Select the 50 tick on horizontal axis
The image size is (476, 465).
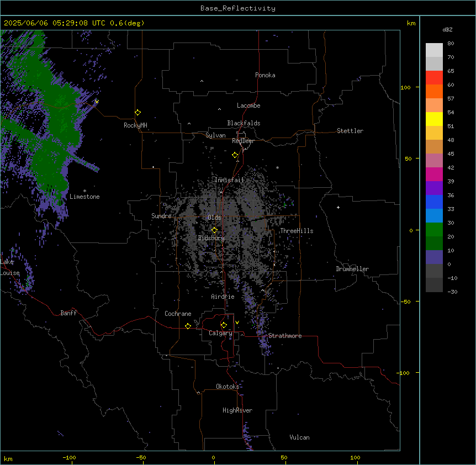click(284, 457)
